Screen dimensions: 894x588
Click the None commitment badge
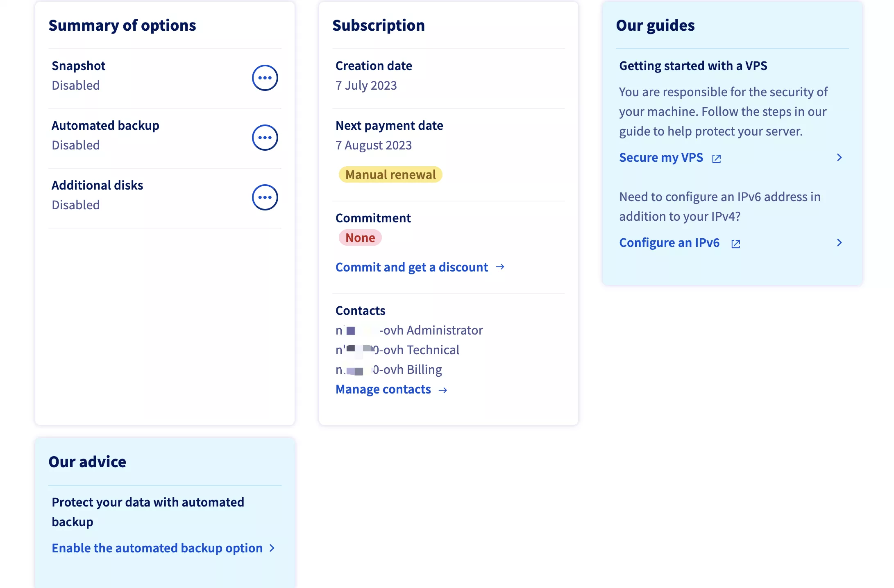(x=360, y=238)
